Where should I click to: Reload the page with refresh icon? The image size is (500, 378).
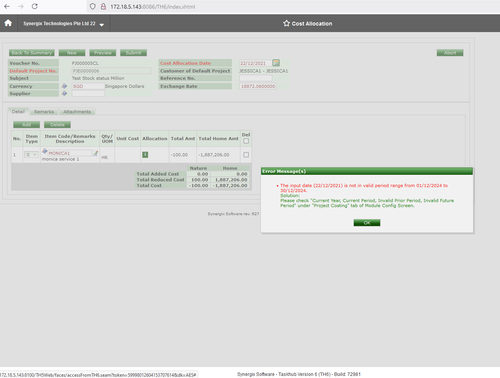coord(34,6)
